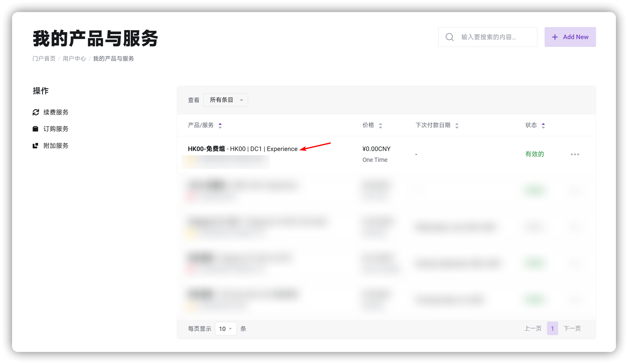Viewport: 628px width, 364px height.
Task: Open the 用户中心 breadcrumb link
Action: point(74,59)
